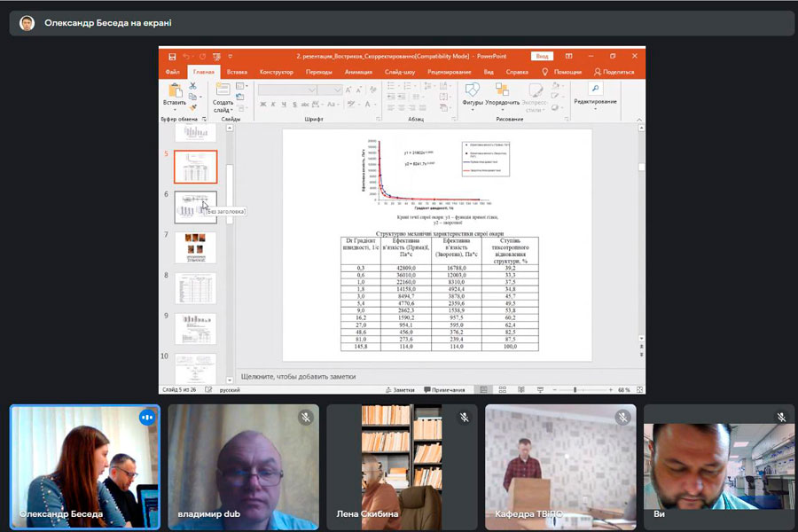Image resolution: width=798 pixels, height=532 pixels.
Task: Toggle normal view in the status bar
Action: click(x=483, y=389)
